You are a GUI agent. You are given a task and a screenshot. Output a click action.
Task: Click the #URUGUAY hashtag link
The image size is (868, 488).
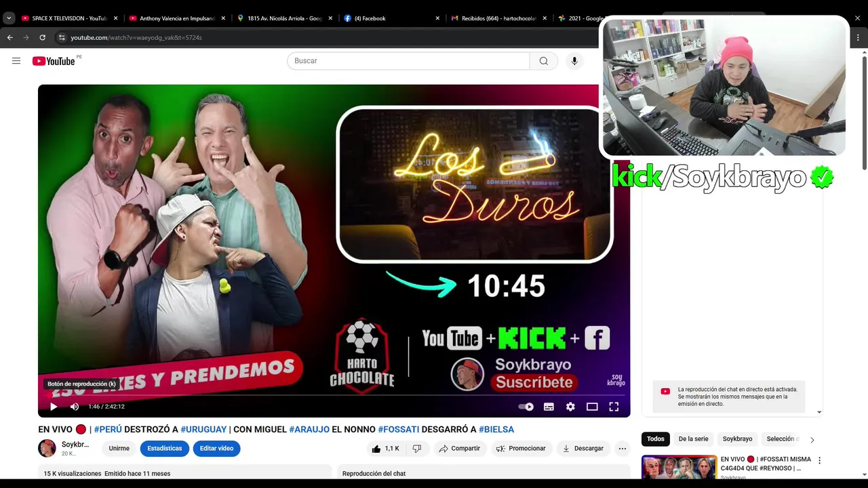[x=203, y=430]
